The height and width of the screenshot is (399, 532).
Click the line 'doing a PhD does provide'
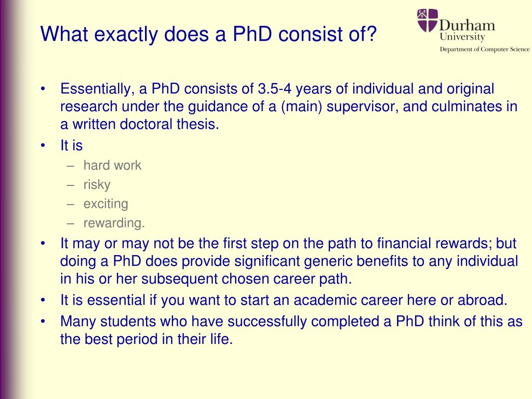click(x=289, y=261)
